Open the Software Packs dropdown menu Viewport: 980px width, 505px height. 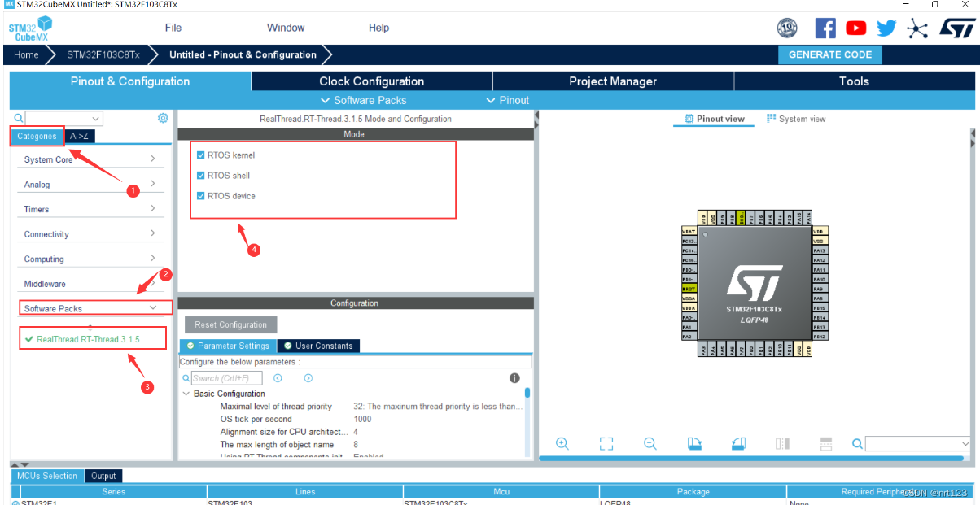coord(362,100)
